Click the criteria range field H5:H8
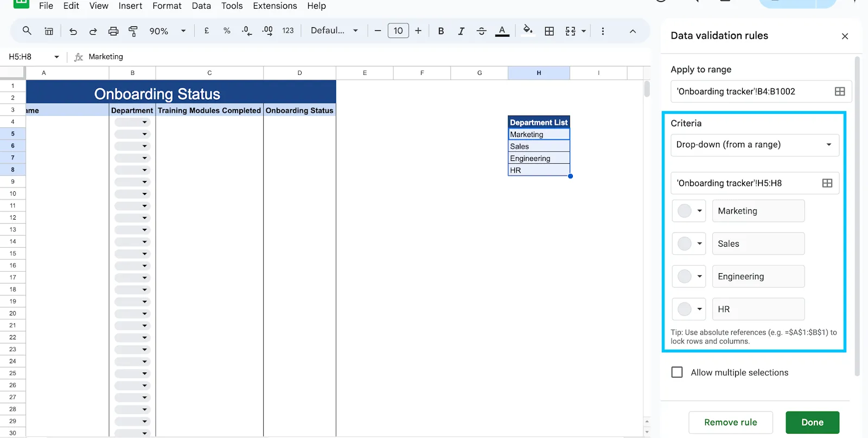The image size is (868, 438). [755, 183]
